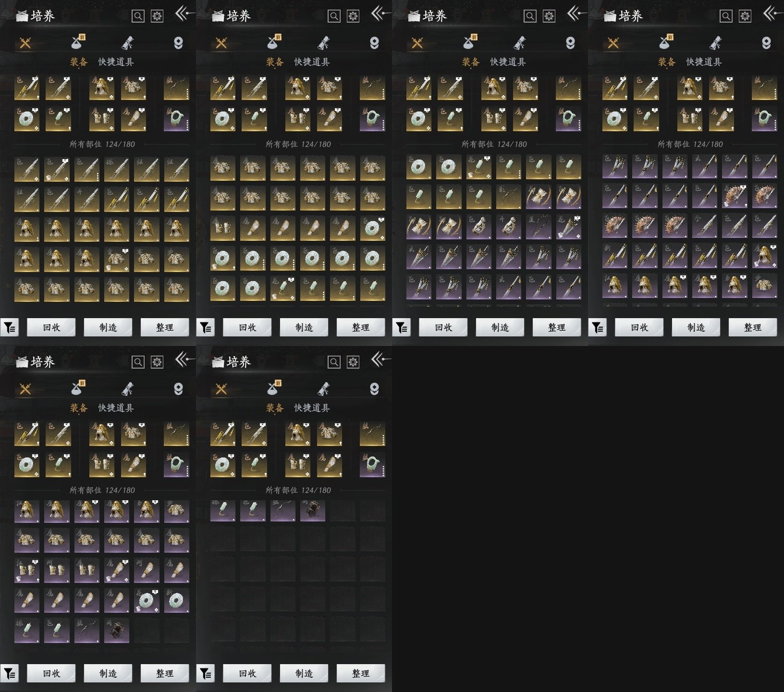Select 装备 tab in the chest-armor-first panel
Image resolution: width=784 pixels, height=692 pixels.
275,62
